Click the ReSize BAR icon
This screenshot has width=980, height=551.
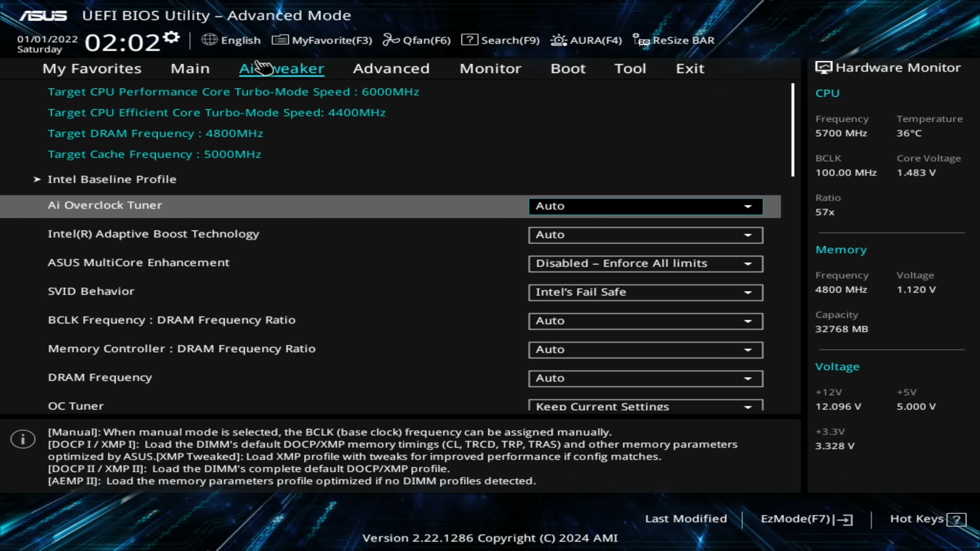tap(641, 40)
